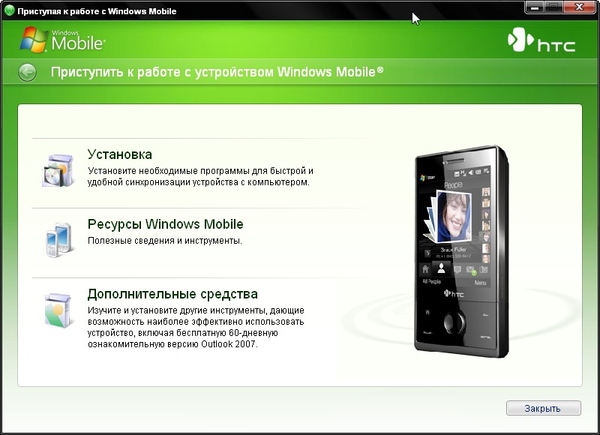Viewport: 600px width, 435px height.
Task: Click the Ресурсы Windows Mobile phones icon
Action: pos(58,240)
